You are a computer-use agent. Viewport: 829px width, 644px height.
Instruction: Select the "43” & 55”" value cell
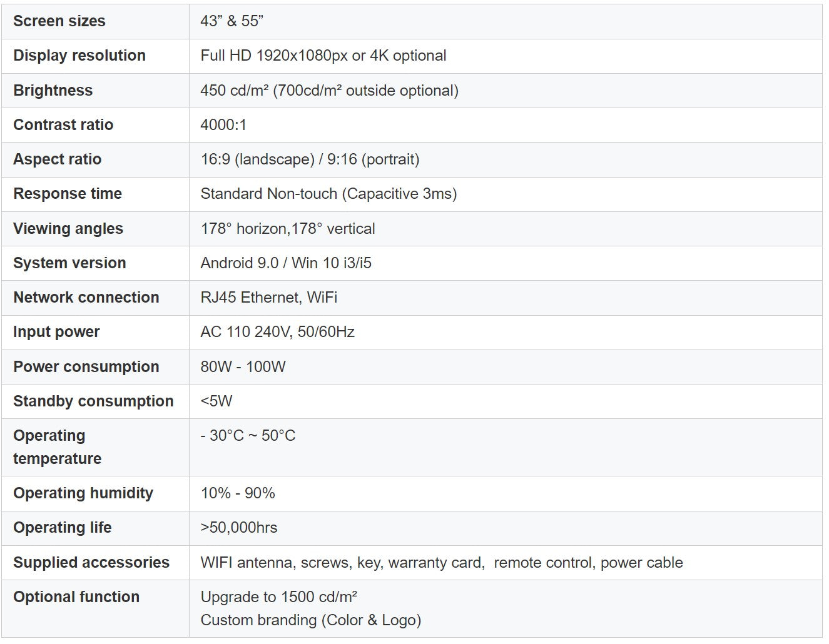click(231, 21)
